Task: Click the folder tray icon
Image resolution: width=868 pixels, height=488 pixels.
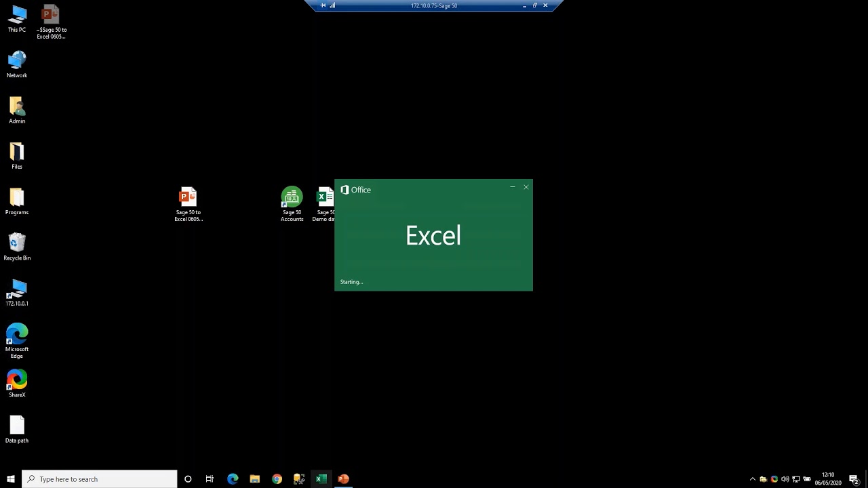Action: coord(763,479)
